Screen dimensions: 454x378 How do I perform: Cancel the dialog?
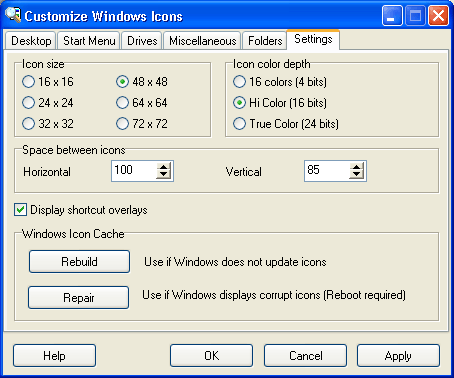point(305,356)
